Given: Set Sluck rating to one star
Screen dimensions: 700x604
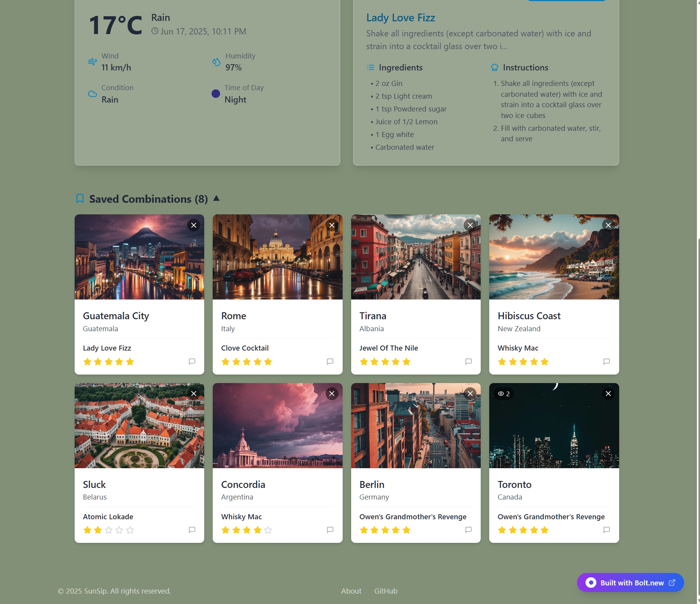Looking at the screenshot, I should pyautogui.click(x=87, y=530).
